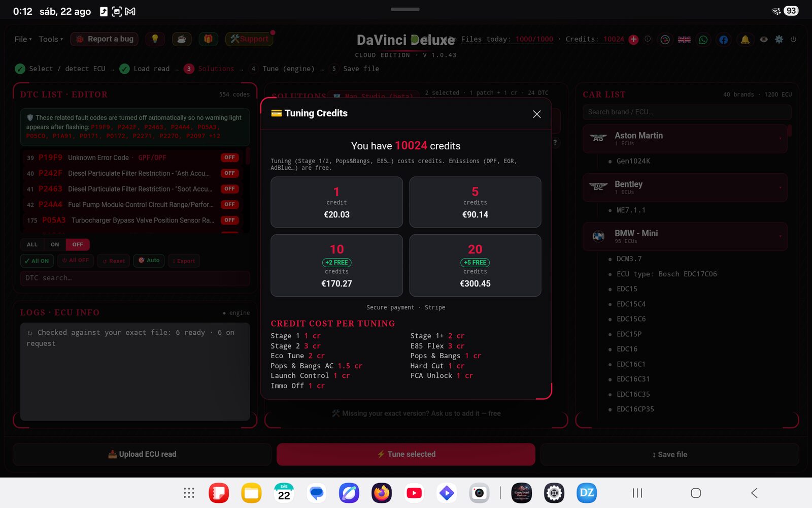Collapse the Aston Martin brand group
The image size is (812, 508).
pos(685,139)
